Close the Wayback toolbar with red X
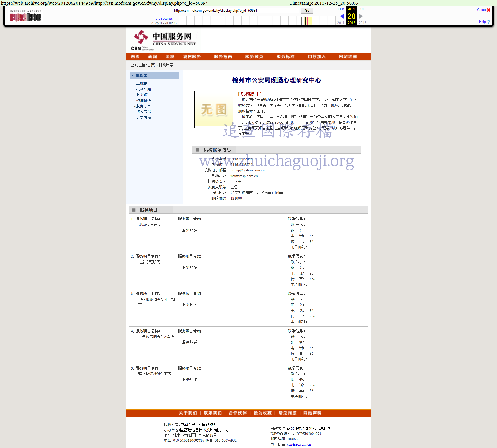Screen dimensions: 497x448 point(489,10)
